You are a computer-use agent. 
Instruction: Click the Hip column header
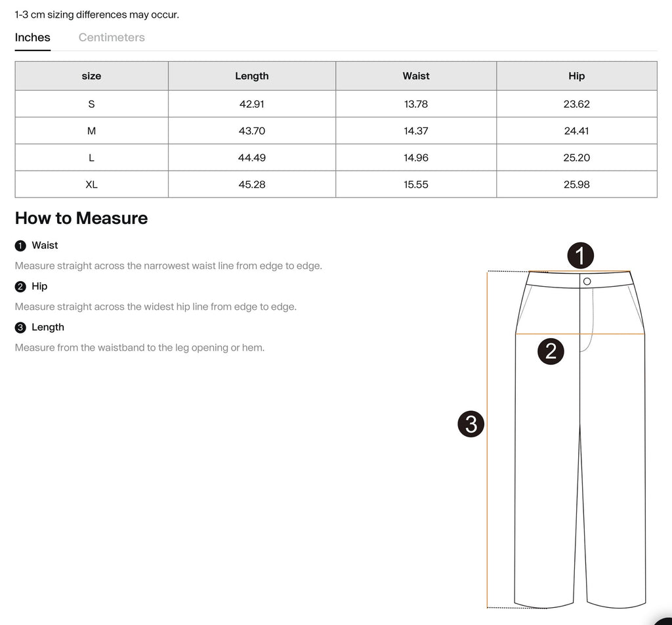[576, 76]
